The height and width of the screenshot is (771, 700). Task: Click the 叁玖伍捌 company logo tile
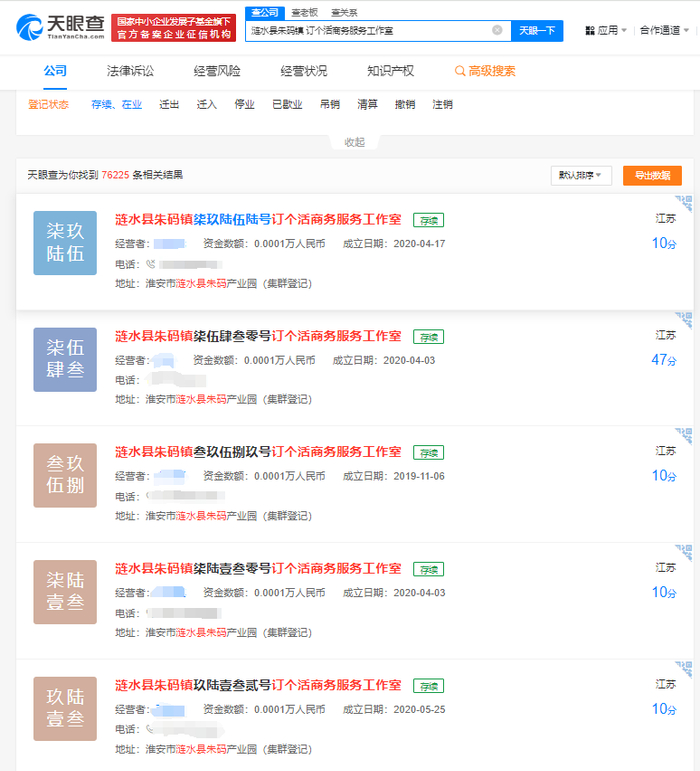point(65,475)
